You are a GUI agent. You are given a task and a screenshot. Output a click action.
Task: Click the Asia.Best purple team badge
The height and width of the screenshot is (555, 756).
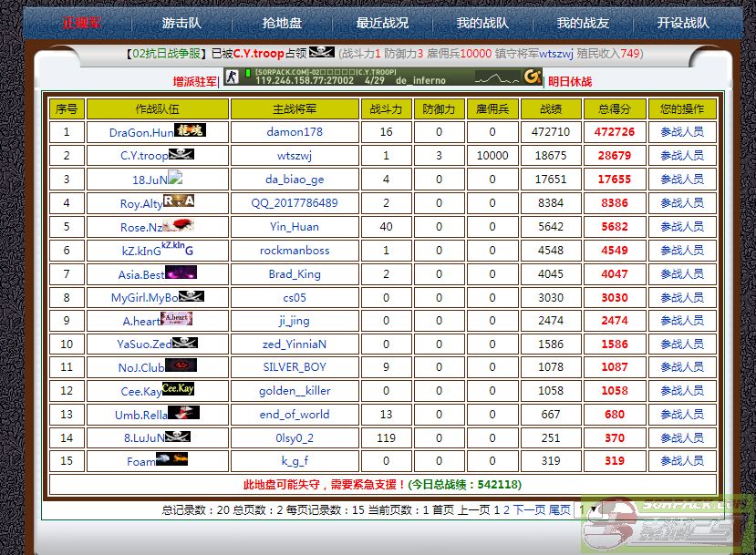[x=181, y=272]
